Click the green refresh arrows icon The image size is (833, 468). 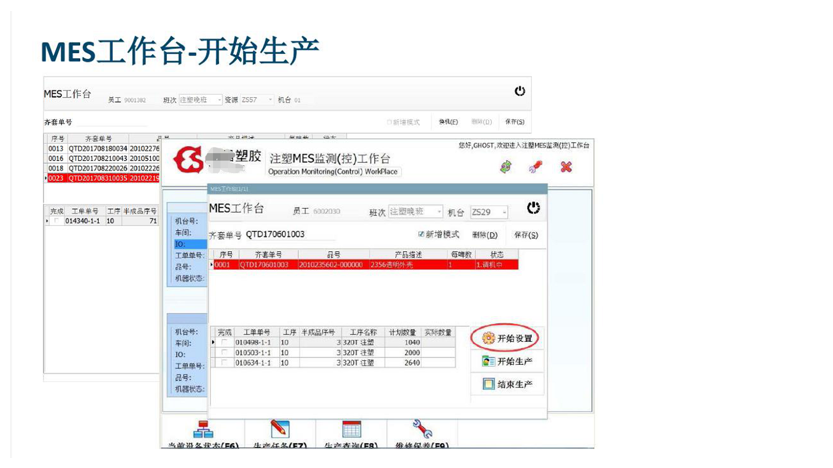506,167
